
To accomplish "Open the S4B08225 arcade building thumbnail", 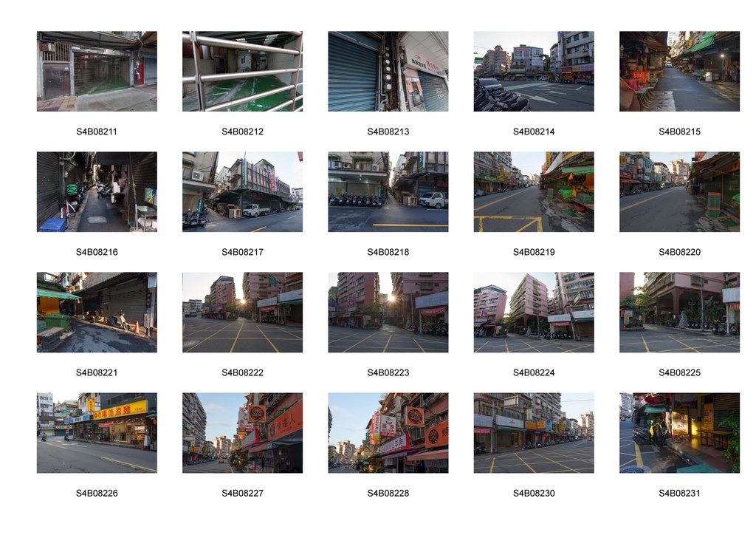I will click(679, 312).
